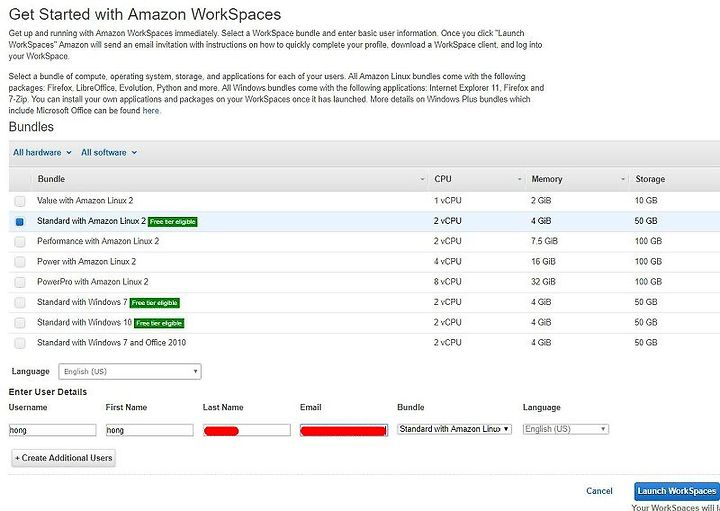
Task: Click 'Value with Amazon Linux 2' bundle name
Action: [x=85, y=201]
